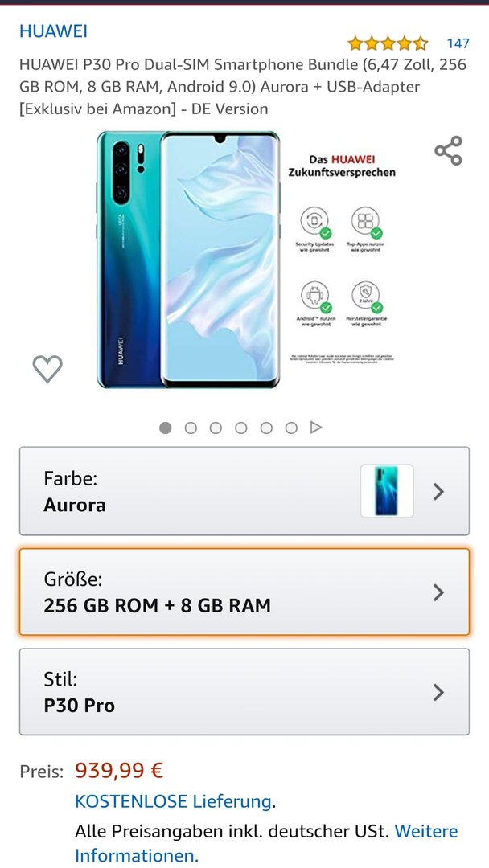Screen dimensions: 489x868
Task: Play product video via triangle icon
Action: [316, 428]
